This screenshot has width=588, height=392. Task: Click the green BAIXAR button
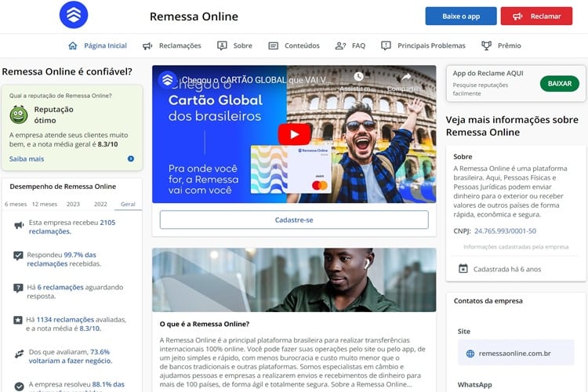pyautogui.click(x=559, y=83)
